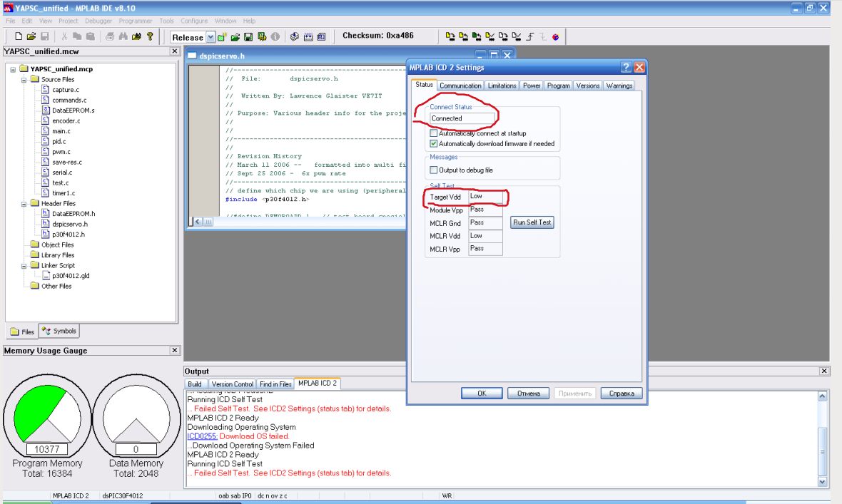Click the Make project icon
The image size is (842, 504).
click(294, 37)
